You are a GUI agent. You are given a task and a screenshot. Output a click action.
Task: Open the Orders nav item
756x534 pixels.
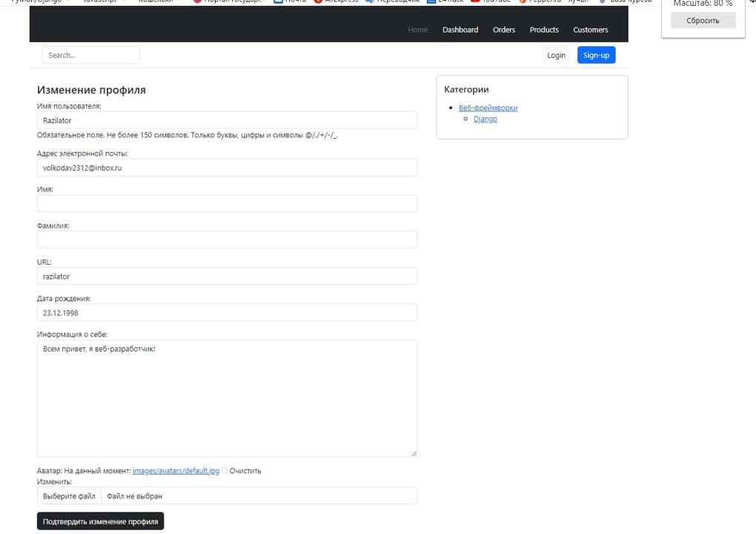504,30
